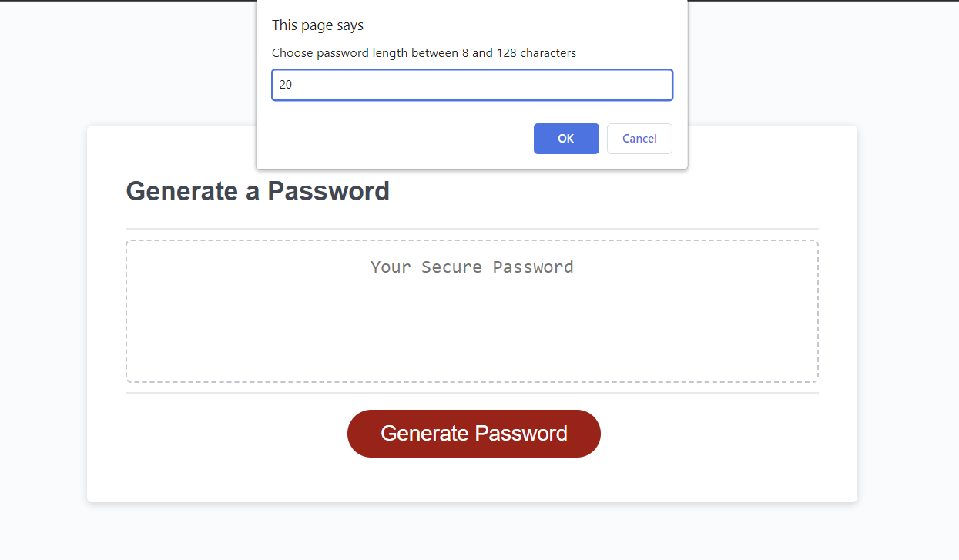Click the placeholder text Your Secure Password
Screen dimensions: 959x560
point(472,267)
